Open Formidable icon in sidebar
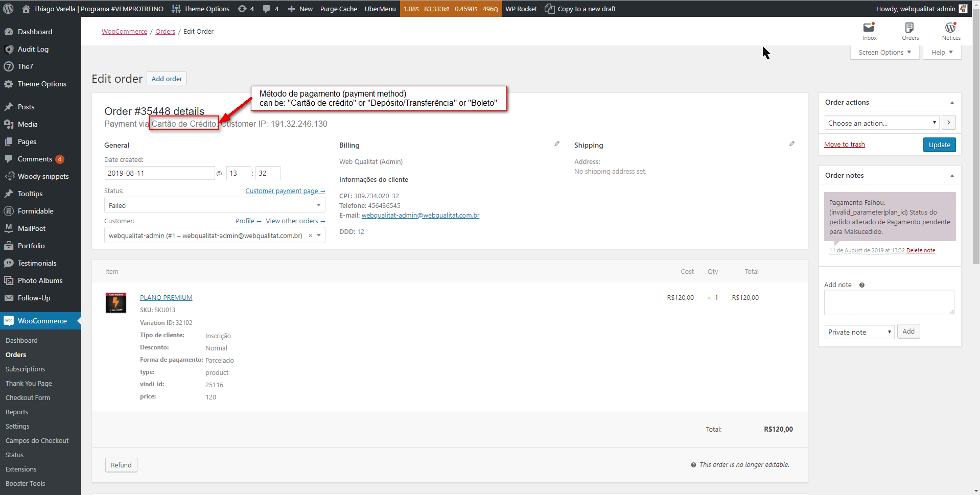This screenshot has width=980, height=495. tap(9, 211)
